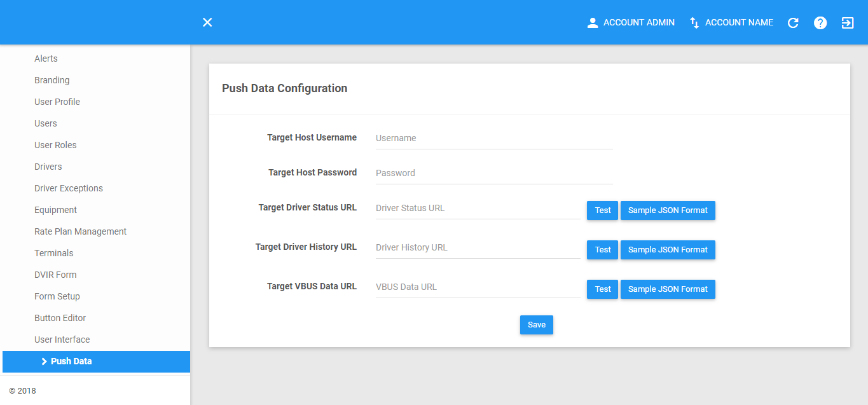The height and width of the screenshot is (405, 868).
Task: Open the Terminals section
Action: 54,253
